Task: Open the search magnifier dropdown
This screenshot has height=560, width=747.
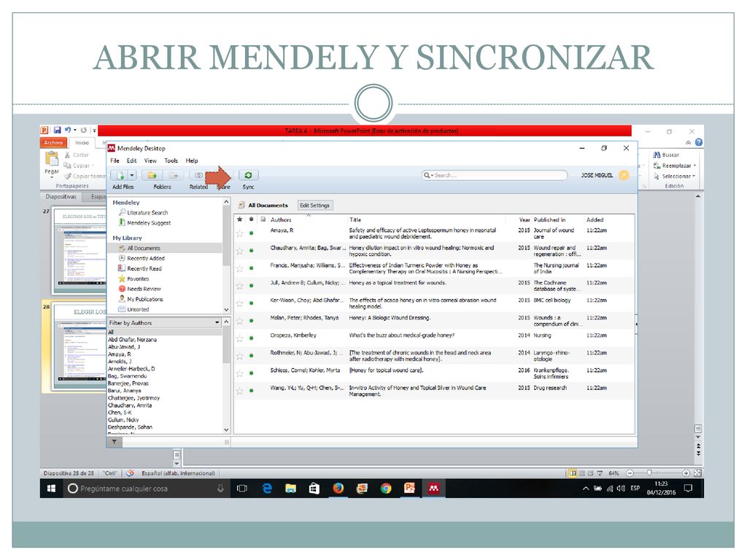Action: tap(428, 175)
